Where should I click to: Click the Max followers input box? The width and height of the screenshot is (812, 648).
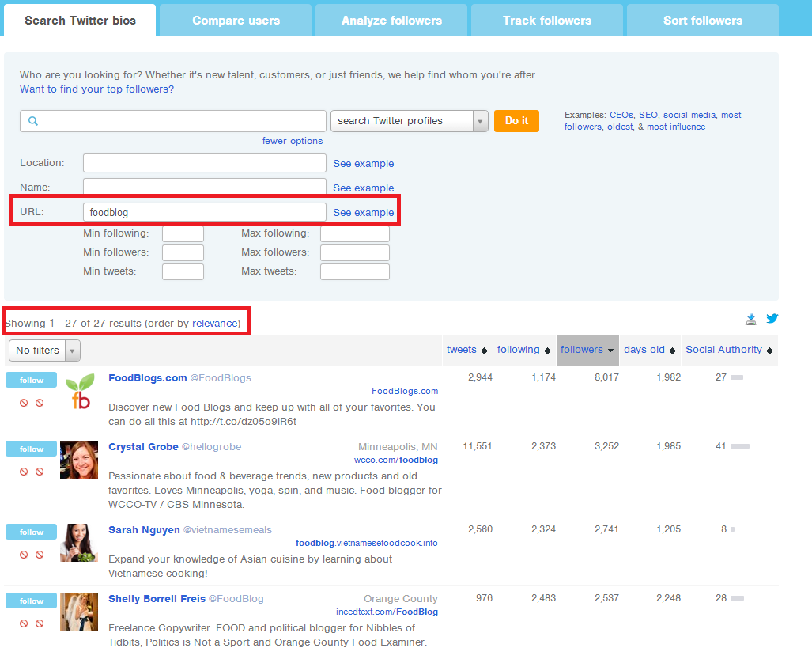point(355,252)
